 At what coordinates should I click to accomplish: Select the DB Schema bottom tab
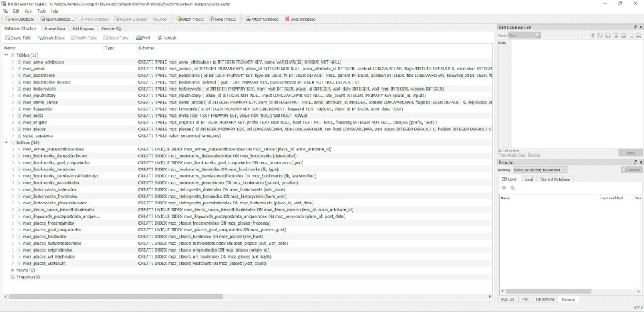(546, 299)
